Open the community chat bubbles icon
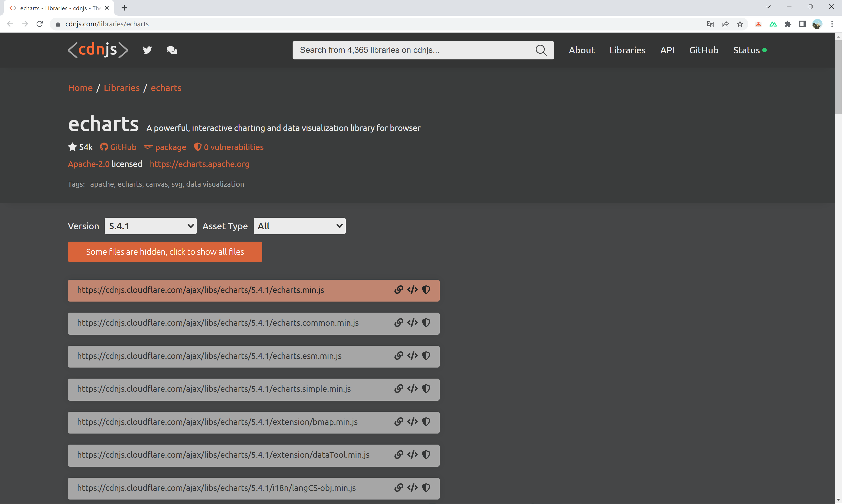This screenshot has height=504, width=842. point(172,50)
